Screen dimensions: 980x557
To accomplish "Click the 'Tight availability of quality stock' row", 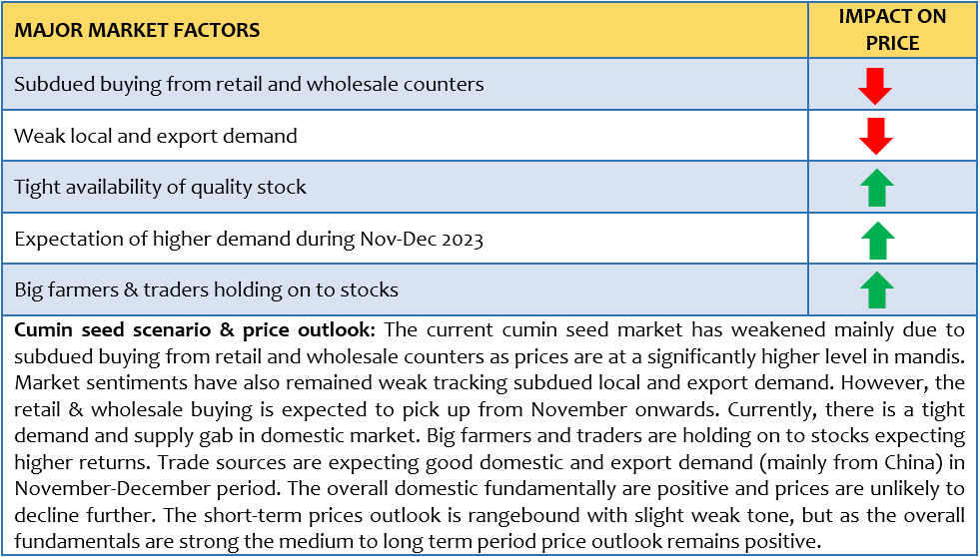I will click(x=405, y=187).
